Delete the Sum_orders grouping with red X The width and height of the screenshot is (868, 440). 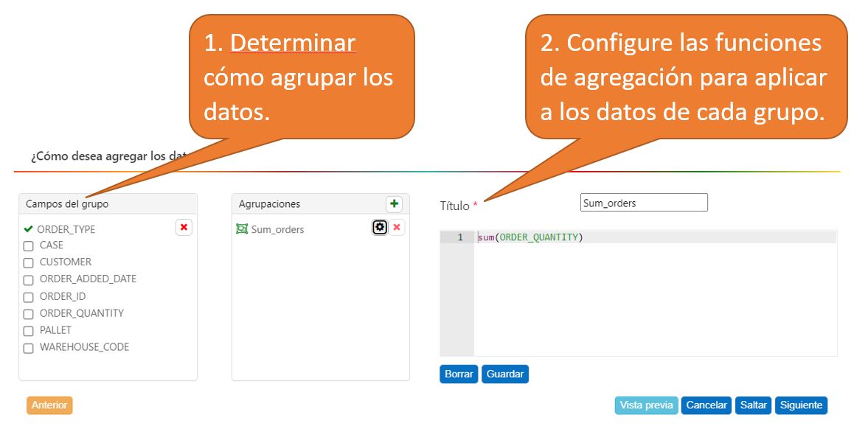[x=397, y=228]
